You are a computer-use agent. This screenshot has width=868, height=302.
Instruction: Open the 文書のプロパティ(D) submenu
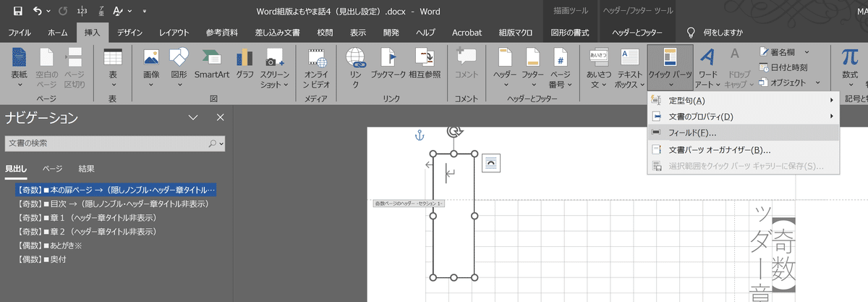point(743,116)
